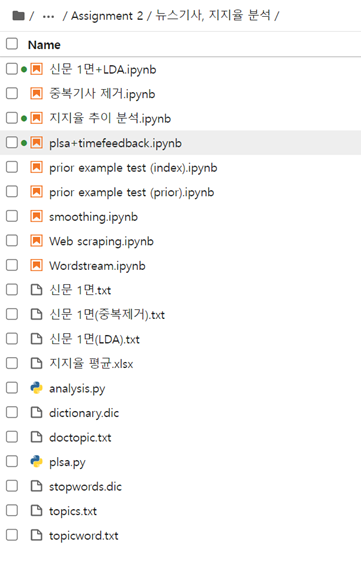
Task: Click notebook icon of smoothing.ipynb
Action: pyautogui.click(x=36, y=216)
